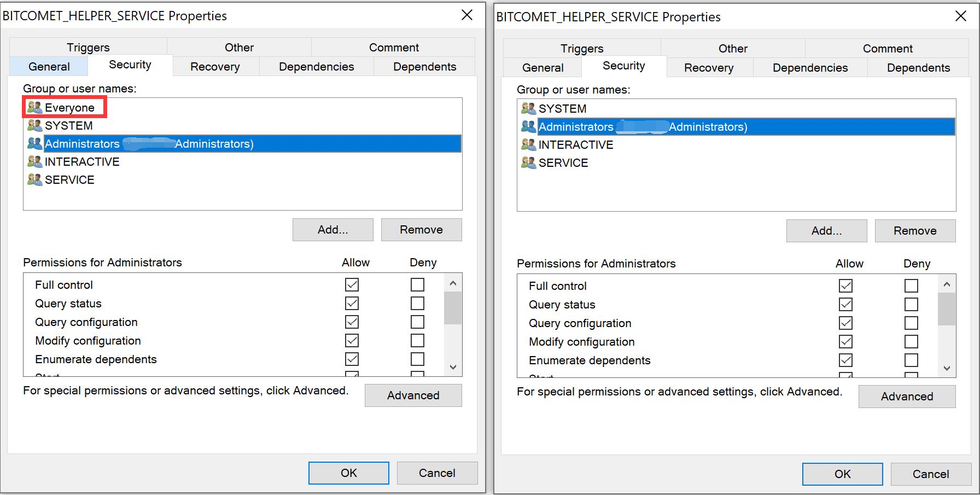Screen dimensions: 980x495
Task: Select Everyone in the left window list
Action: pyautogui.click(x=69, y=108)
